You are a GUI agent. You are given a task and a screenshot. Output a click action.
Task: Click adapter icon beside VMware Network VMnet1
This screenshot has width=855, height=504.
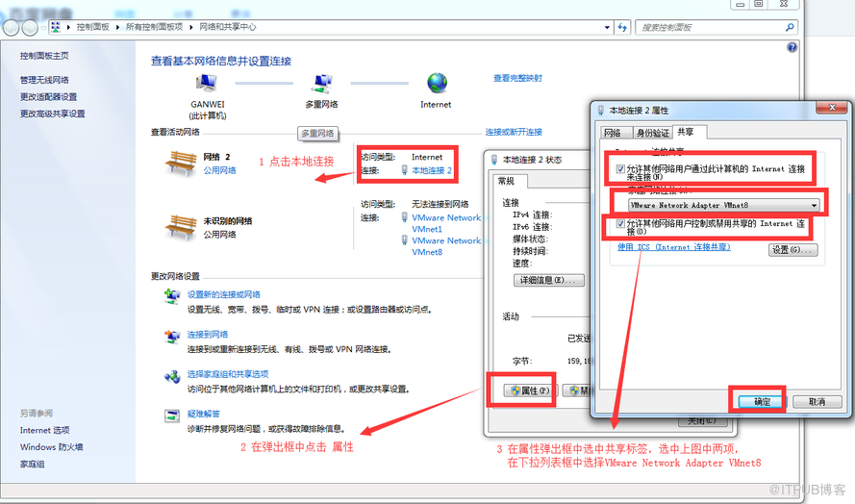click(x=405, y=217)
